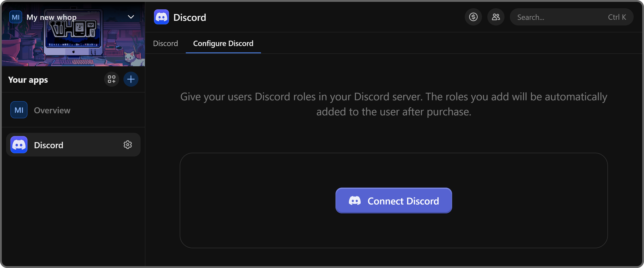Click the plus icon to add a new app
This screenshot has height=268, width=644.
[131, 79]
